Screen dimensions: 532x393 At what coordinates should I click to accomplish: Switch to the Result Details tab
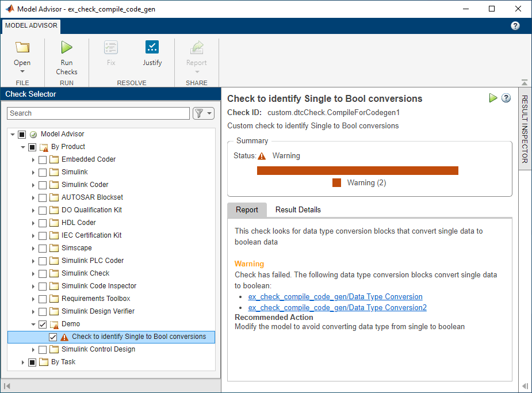coord(298,210)
